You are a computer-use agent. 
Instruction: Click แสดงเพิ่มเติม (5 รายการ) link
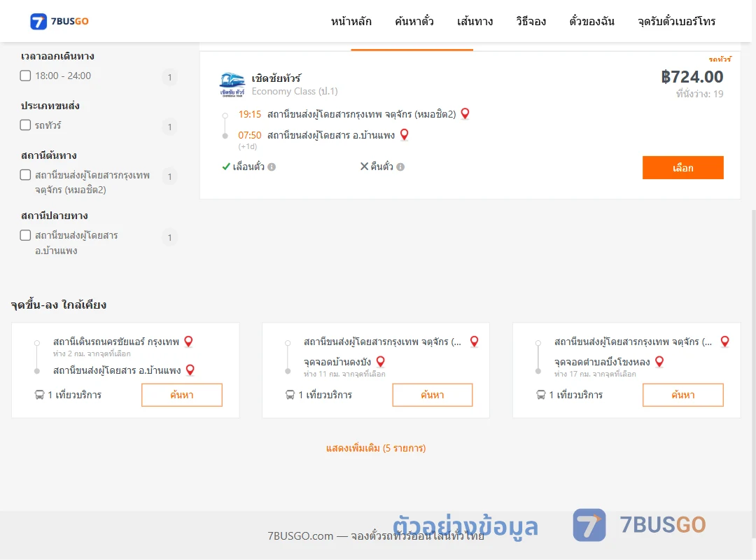click(x=376, y=448)
